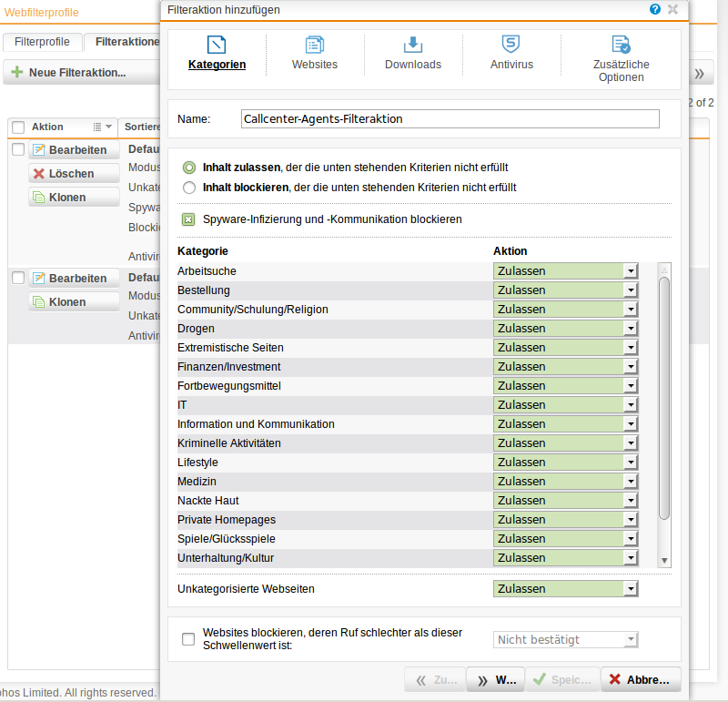Image resolution: width=728 pixels, height=702 pixels.
Task: Select the Websites section icon
Action: pyautogui.click(x=315, y=43)
